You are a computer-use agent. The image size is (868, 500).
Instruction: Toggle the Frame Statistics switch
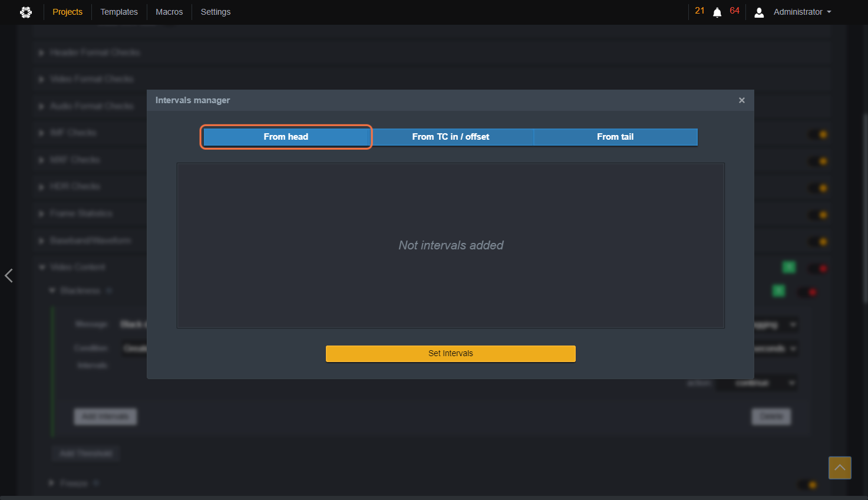[x=818, y=215]
